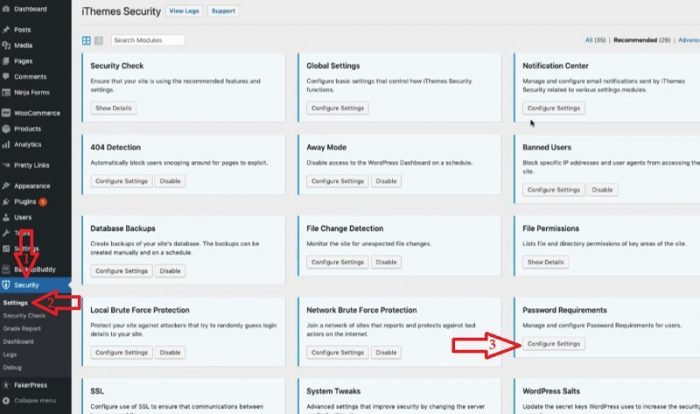Image resolution: width=700 pixels, height=414 pixels.
Task: Open the Security Settings submenu item
Action: (15, 303)
